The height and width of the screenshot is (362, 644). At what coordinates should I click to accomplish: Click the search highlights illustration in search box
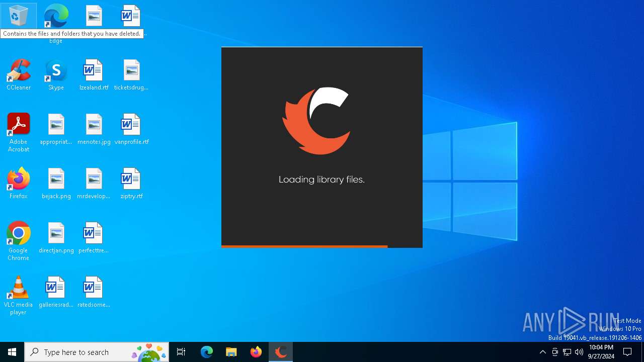coord(149,352)
